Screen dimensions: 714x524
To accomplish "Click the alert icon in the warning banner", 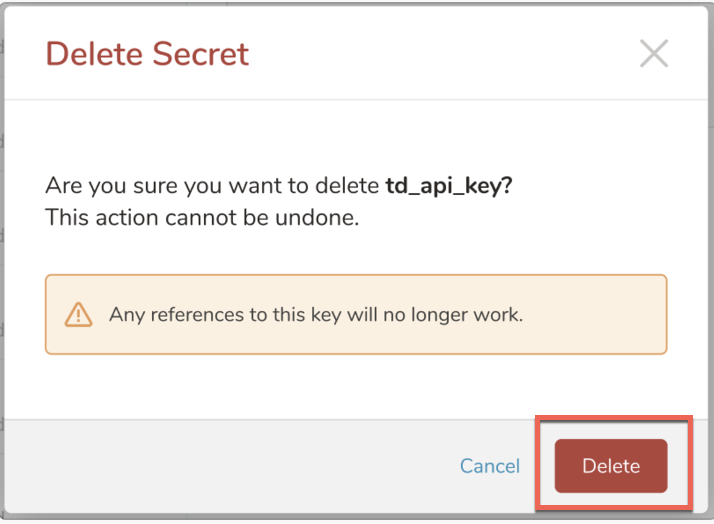I will [x=78, y=314].
